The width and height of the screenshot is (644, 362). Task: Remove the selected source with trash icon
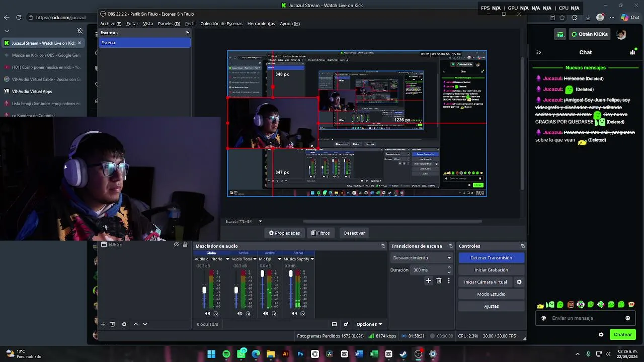(x=113, y=324)
